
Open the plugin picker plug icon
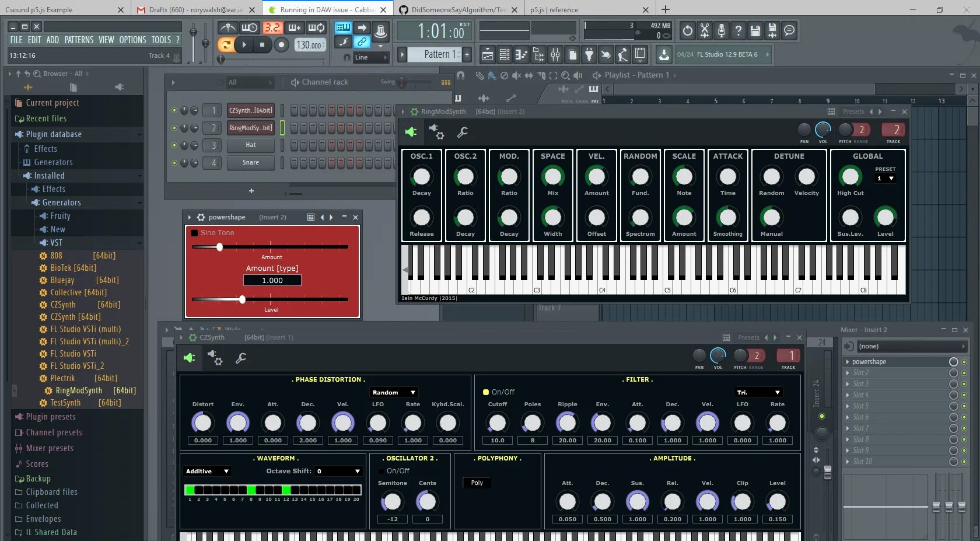[x=589, y=55]
